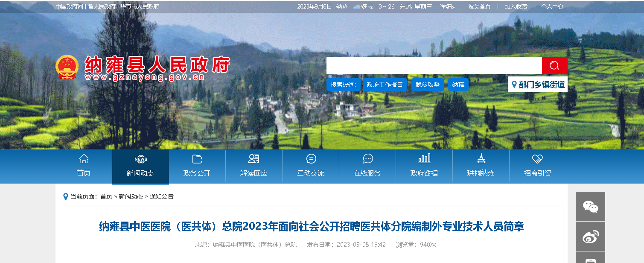This screenshot has width=644, height=263.
Task: Click the view count 940次
Action: point(428,245)
